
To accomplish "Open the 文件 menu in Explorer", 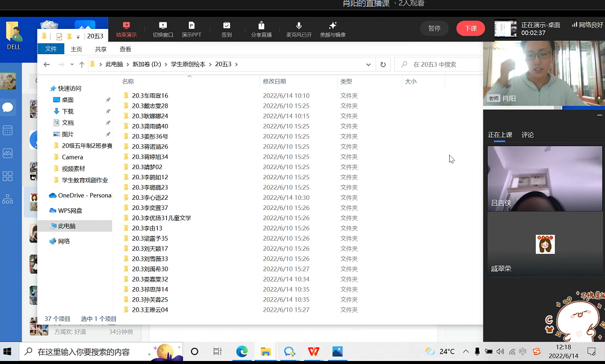I will pos(51,49).
